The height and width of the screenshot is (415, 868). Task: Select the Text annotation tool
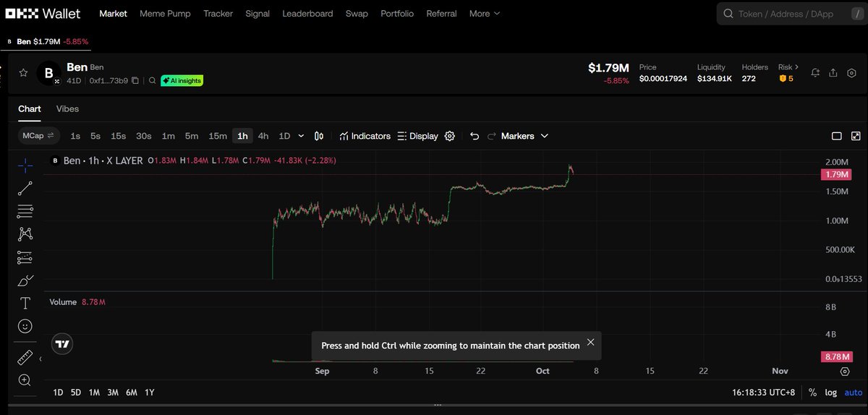coord(25,303)
